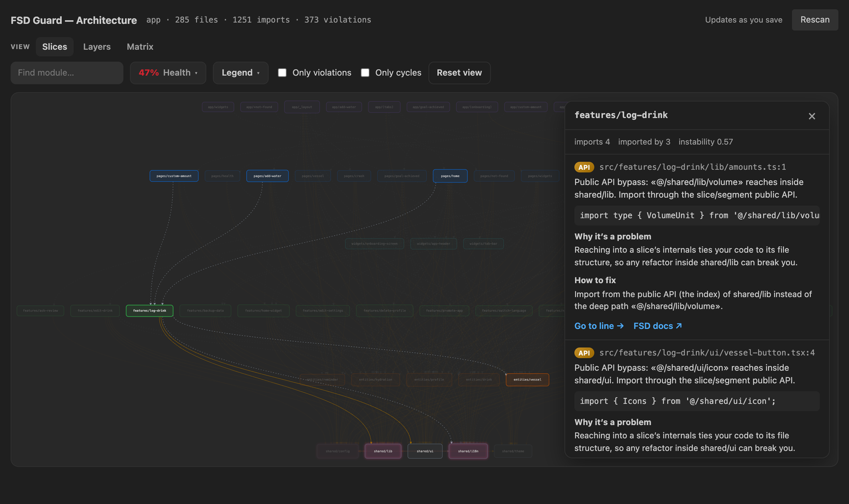
Task: Click the "Updates as you save" label
Action: point(744,20)
